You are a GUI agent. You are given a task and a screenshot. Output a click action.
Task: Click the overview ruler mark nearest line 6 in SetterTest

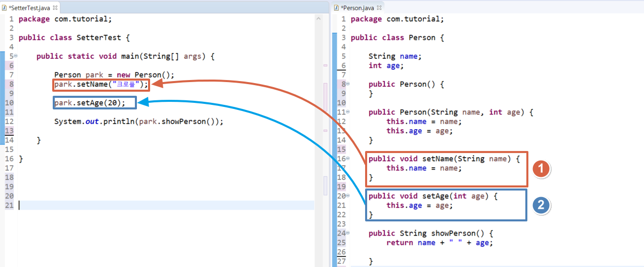click(x=325, y=65)
